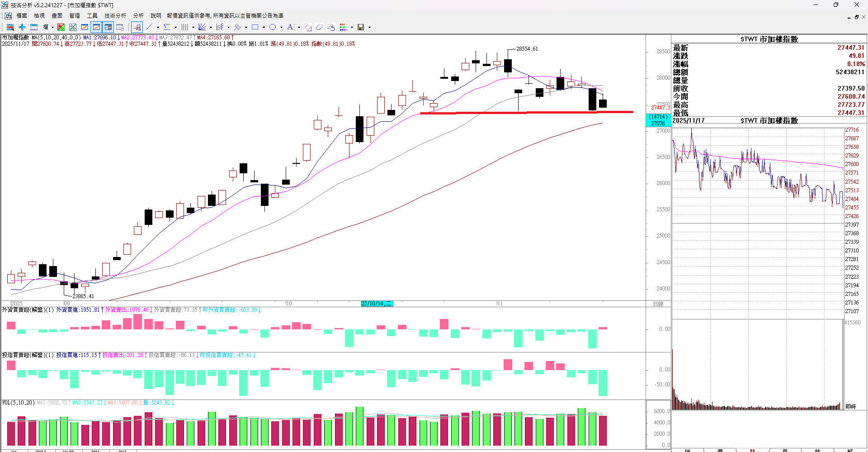Open the 權 adjustment dropdown arrow

[52, 27]
